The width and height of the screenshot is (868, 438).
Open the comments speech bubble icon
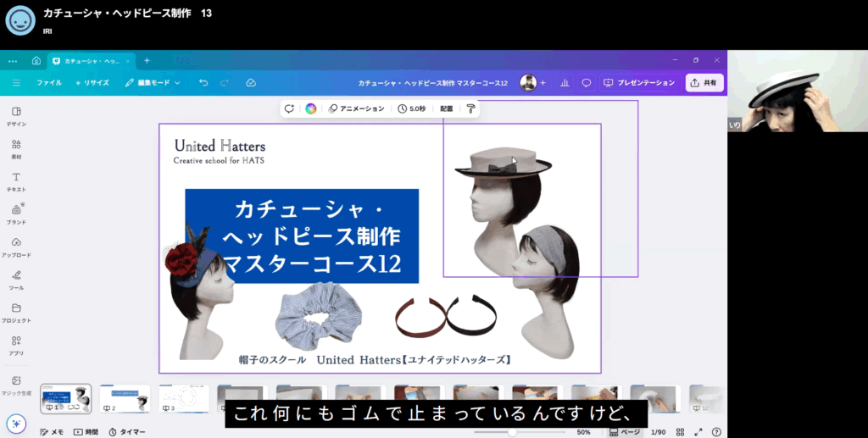(x=586, y=83)
